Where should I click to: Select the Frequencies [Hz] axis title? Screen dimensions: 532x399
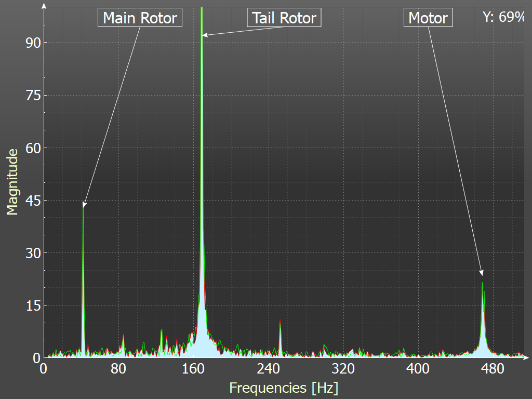point(284,388)
